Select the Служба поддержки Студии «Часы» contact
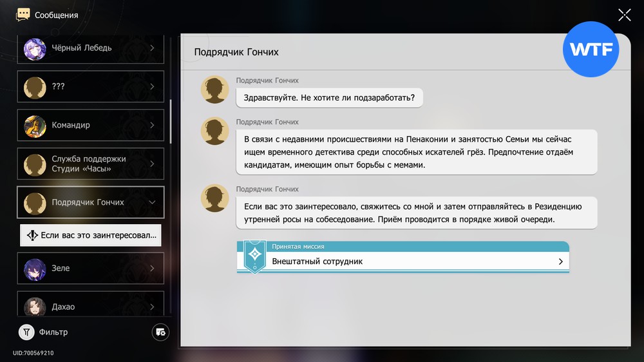The image size is (644, 362). (x=90, y=164)
